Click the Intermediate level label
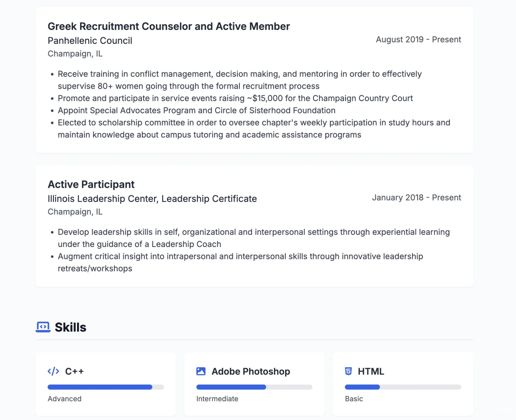Screen dimensions: 516x420 click(x=217, y=399)
